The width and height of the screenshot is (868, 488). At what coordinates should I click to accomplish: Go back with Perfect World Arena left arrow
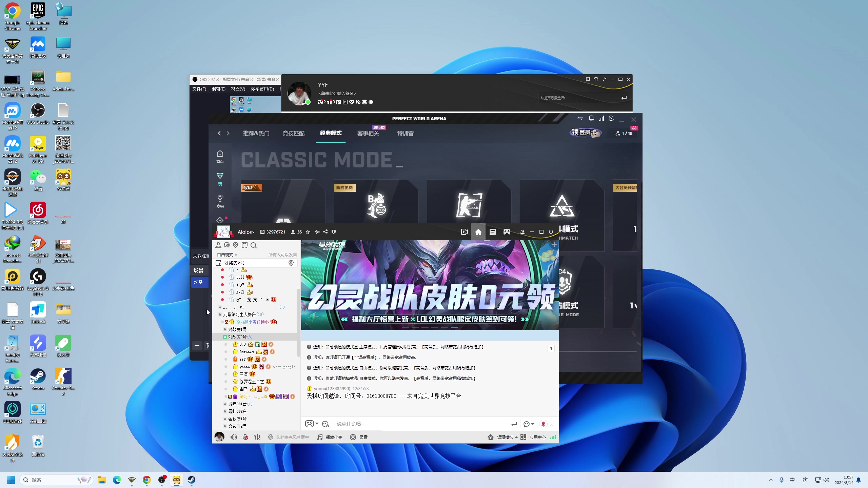pyautogui.click(x=219, y=133)
